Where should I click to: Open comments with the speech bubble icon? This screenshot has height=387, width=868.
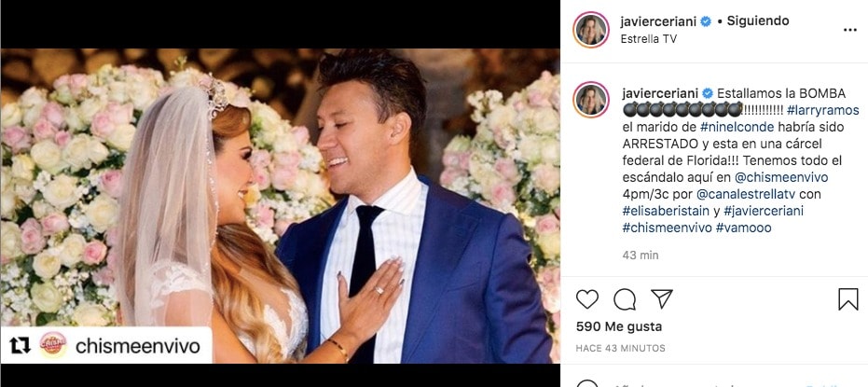pyautogui.click(x=624, y=298)
